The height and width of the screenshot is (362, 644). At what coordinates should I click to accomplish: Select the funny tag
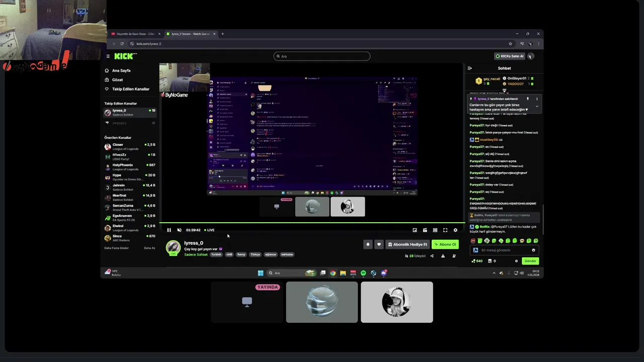point(242,254)
